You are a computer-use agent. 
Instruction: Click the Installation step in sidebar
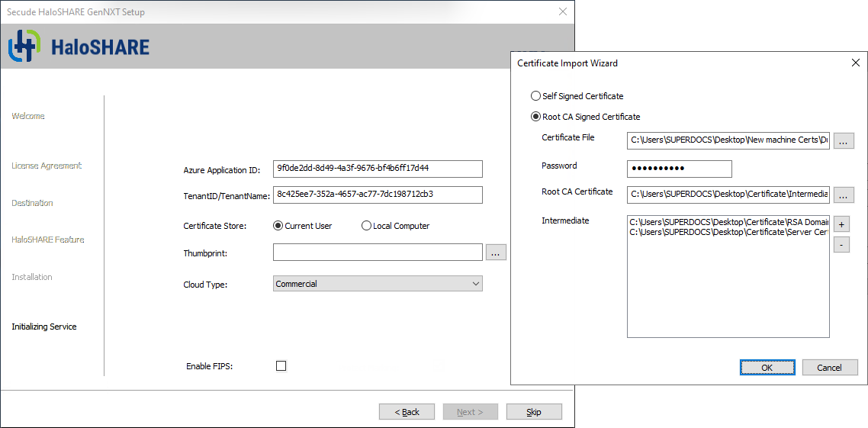31,277
